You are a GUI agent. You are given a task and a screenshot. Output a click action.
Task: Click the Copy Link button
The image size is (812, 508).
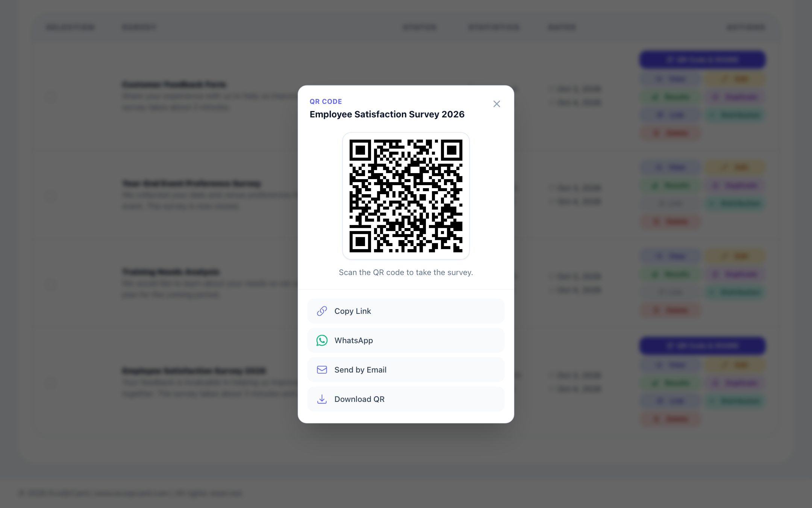tap(406, 311)
